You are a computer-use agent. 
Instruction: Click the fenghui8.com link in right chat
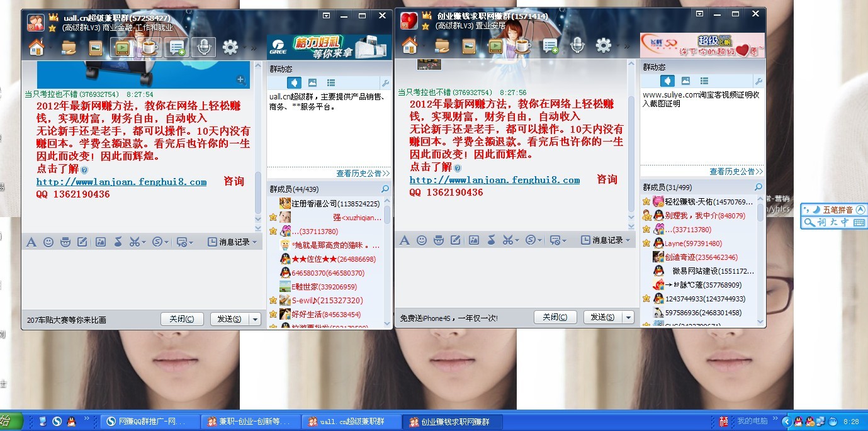494,180
